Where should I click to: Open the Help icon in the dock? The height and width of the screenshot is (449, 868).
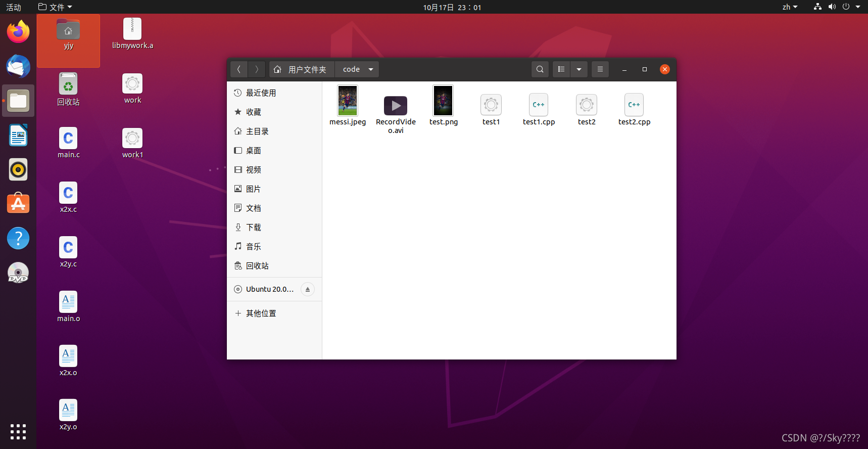pyautogui.click(x=18, y=238)
